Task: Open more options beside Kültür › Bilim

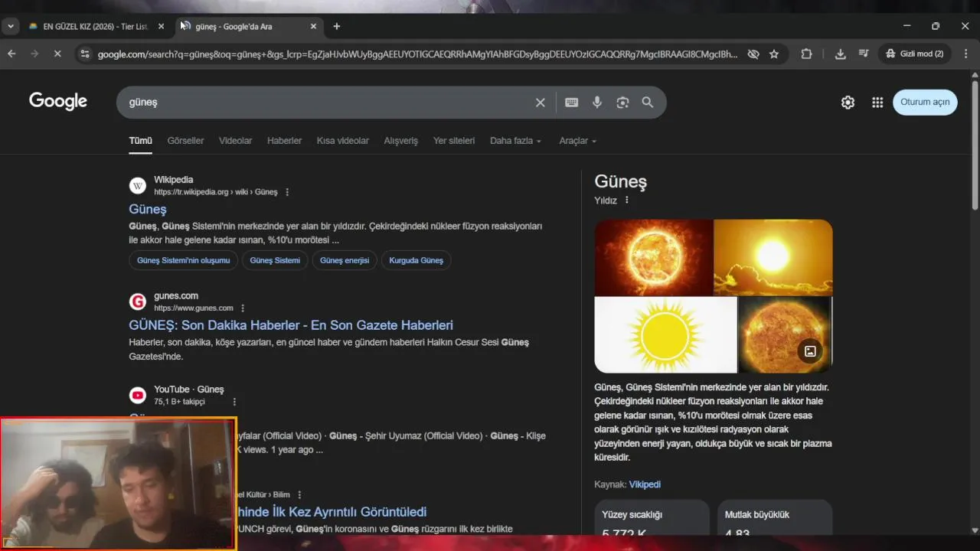Action: click(299, 495)
